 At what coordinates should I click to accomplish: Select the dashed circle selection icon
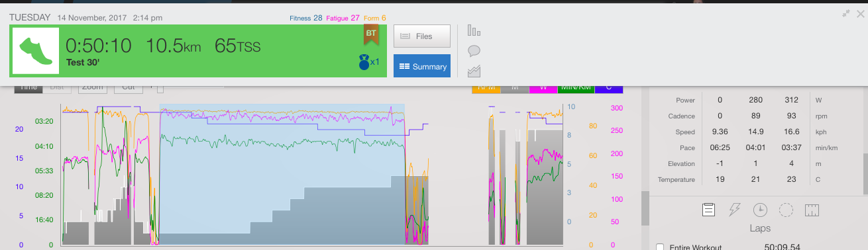(786, 210)
